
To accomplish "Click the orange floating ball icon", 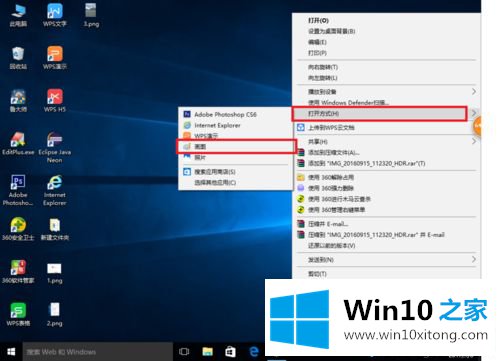I will [477, 126].
